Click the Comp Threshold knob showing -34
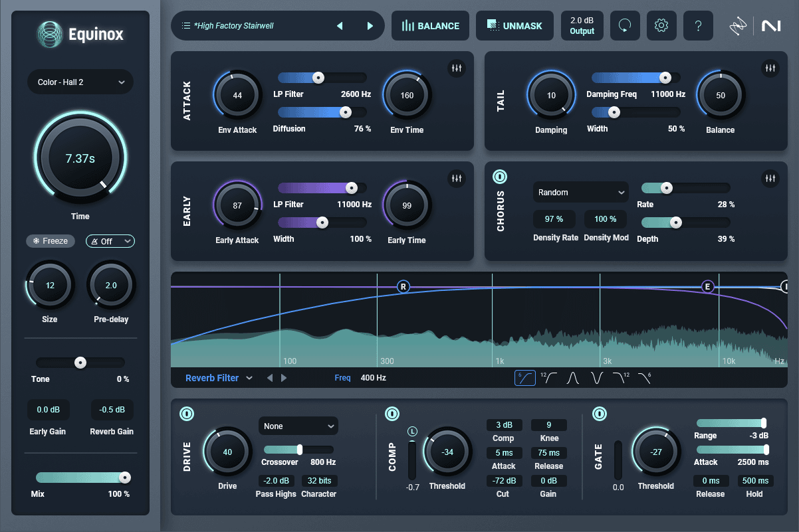The height and width of the screenshot is (532, 799). (448, 452)
